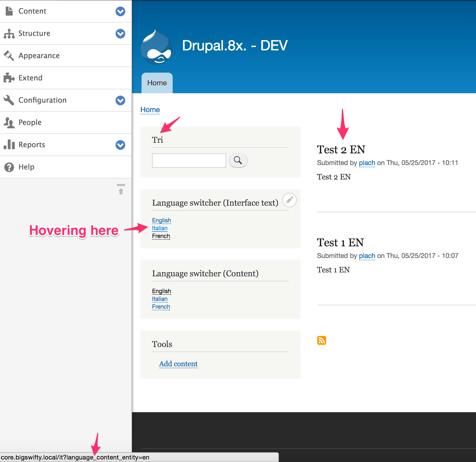Open the Home tab in main navigation
This screenshot has width=476, height=462.
tap(157, 83)
